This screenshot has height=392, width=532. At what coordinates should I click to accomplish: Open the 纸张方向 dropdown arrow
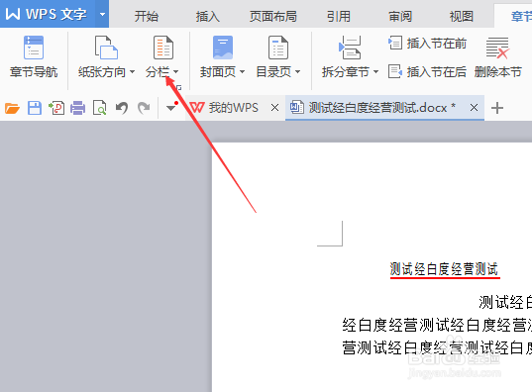pyautogui.click(x=133, y=72)
